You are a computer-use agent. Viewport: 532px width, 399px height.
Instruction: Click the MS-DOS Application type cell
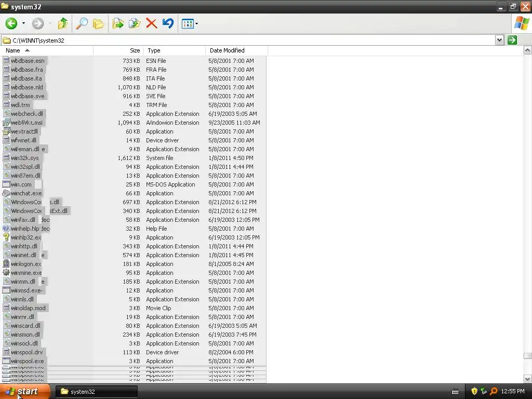click(170, 184)
